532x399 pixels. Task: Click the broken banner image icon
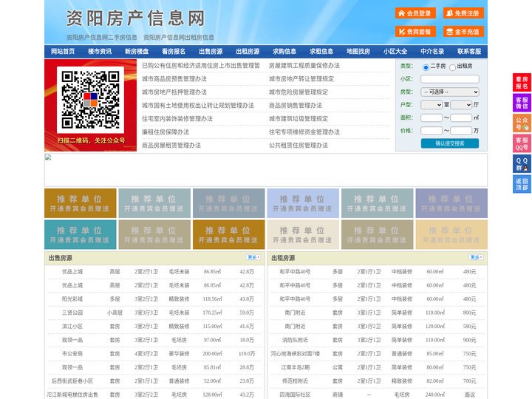point(48,157)
